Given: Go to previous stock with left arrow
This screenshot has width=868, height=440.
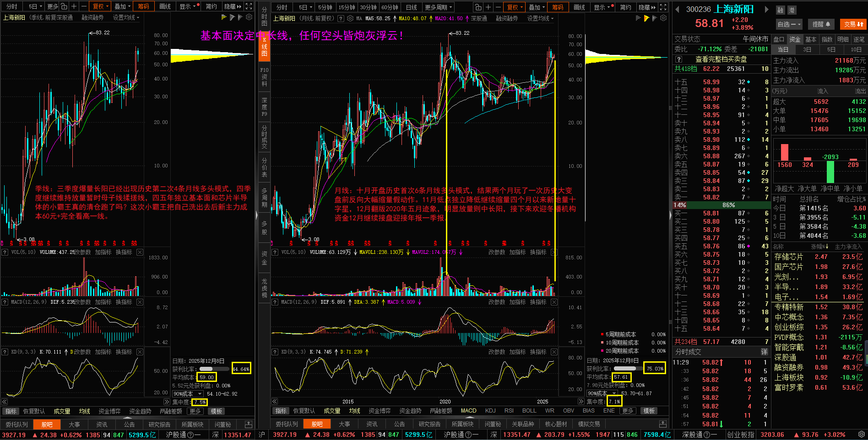Looking at the screenshot, I should (x=678, y=9).
